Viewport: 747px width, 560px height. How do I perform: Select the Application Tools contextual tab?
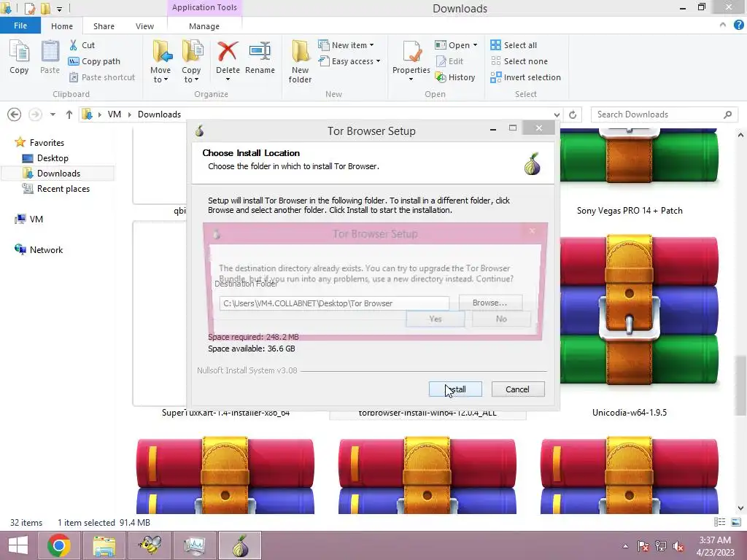click(204, 7)
